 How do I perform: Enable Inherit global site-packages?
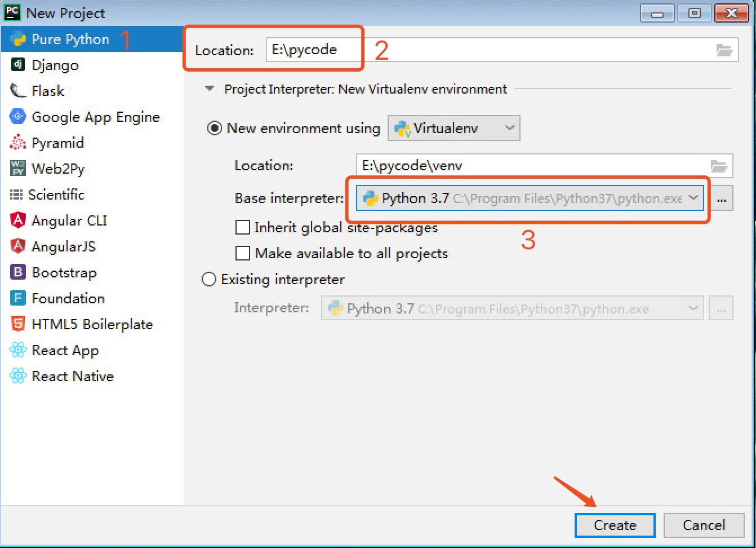click(243, 227)
